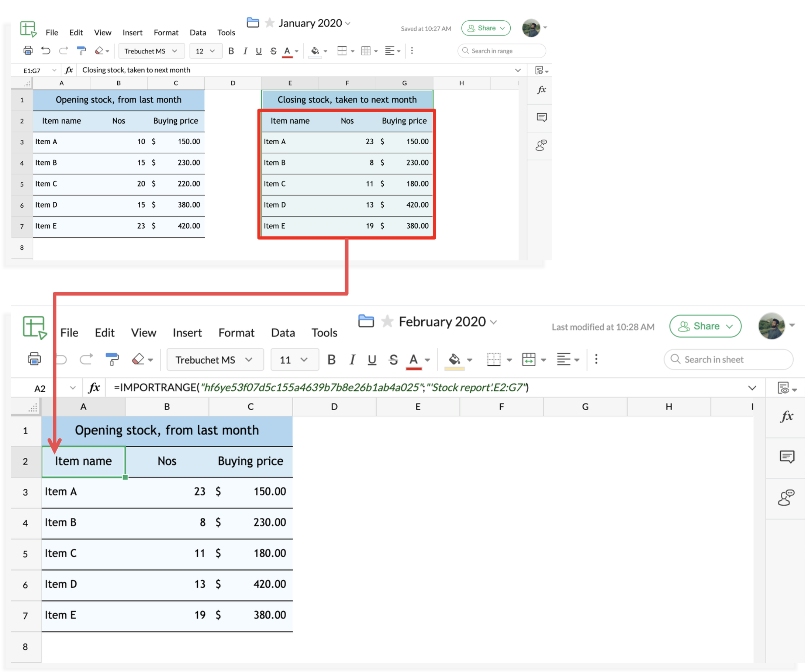The width and height of the screenshot is (808, 672).
Task: Toggle bold in the February toolbar
Action: [x=331, y=359]
